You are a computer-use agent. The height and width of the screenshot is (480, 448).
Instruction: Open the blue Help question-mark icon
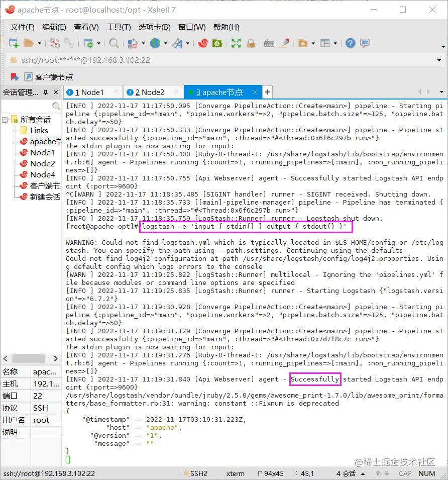[350, 43]
